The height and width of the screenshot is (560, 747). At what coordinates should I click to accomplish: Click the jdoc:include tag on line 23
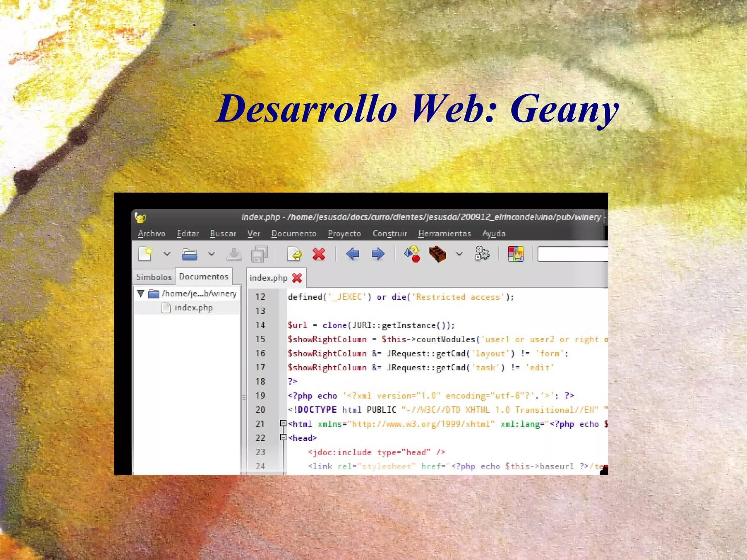coord(377,452)
